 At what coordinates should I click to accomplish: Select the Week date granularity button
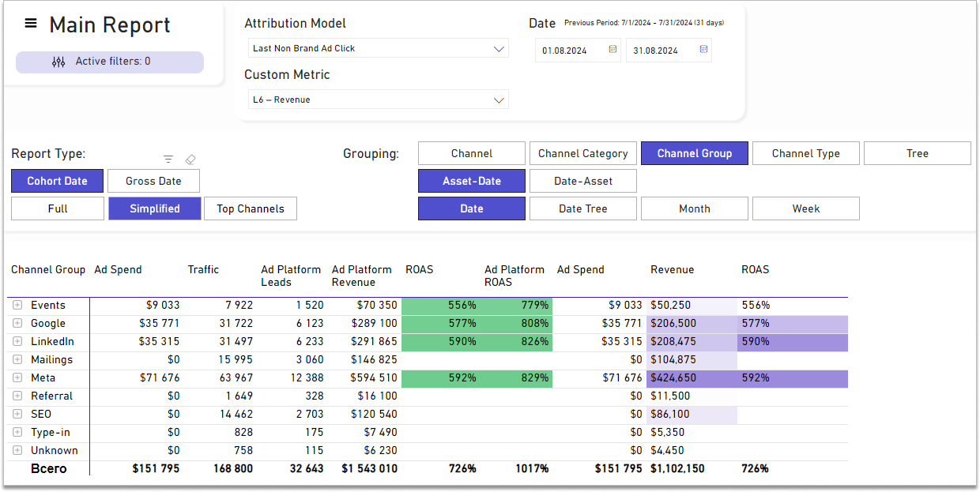[805, 208]
